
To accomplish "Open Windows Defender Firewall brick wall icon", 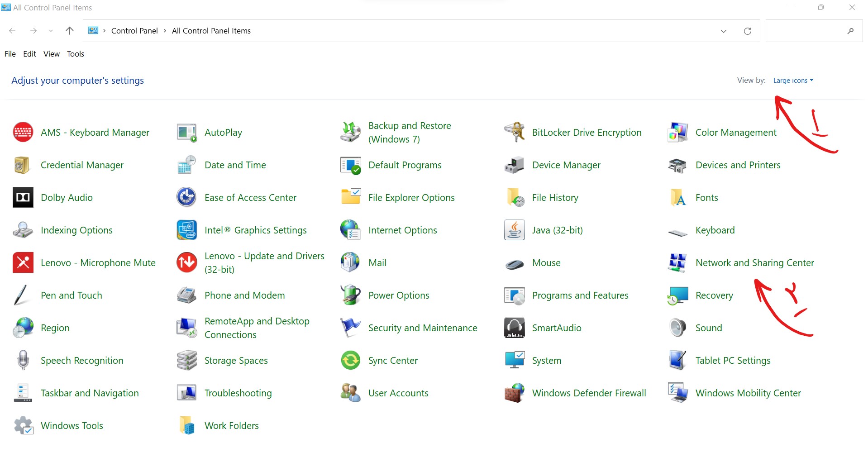I will [515, 393].
